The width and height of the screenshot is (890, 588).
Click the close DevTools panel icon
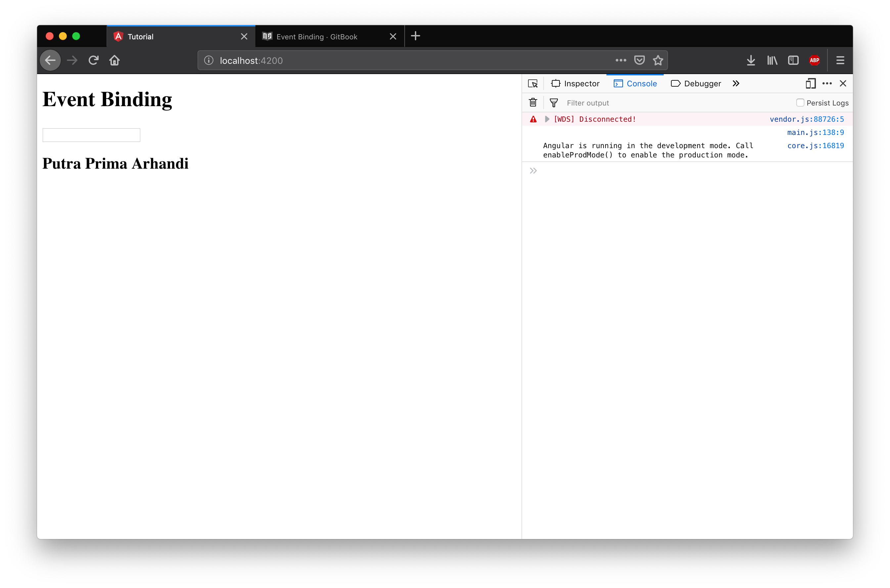843,83
